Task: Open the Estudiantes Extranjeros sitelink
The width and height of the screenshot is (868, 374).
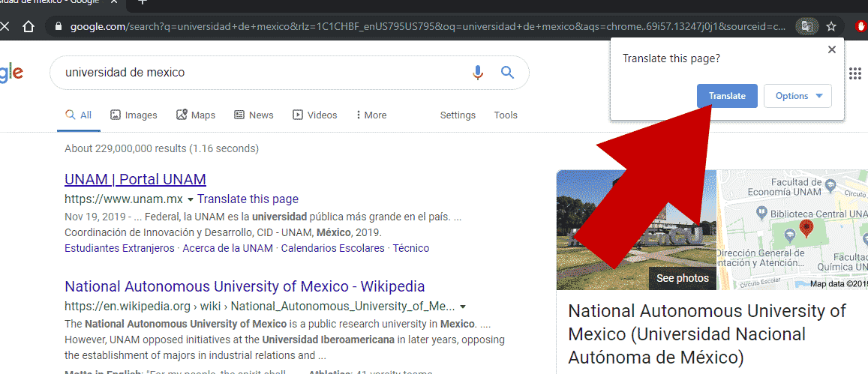Action: click(119, 248)
